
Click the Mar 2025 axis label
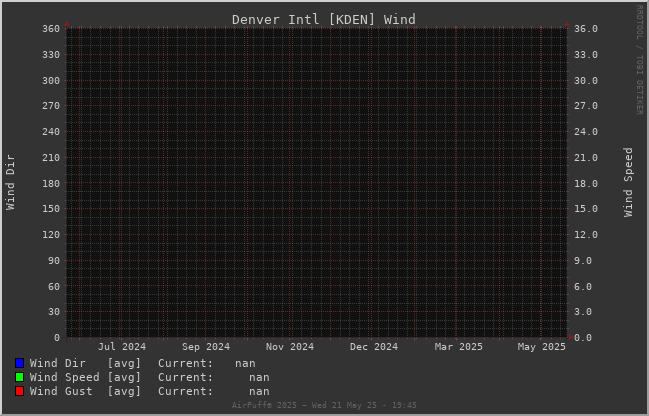[458, 347]
